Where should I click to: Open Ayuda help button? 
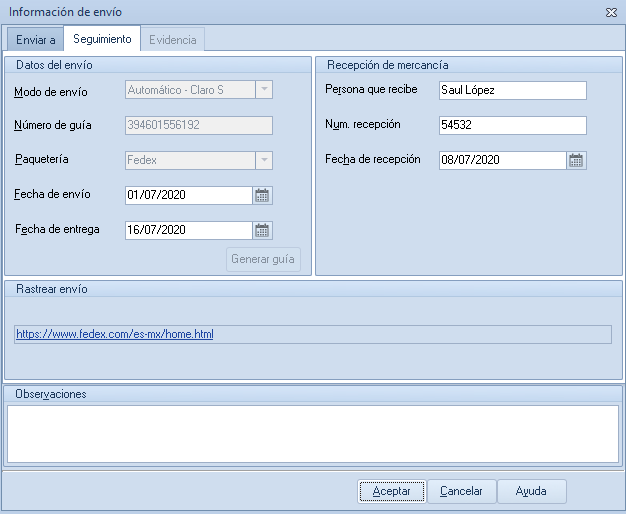(x=531, y=491)
